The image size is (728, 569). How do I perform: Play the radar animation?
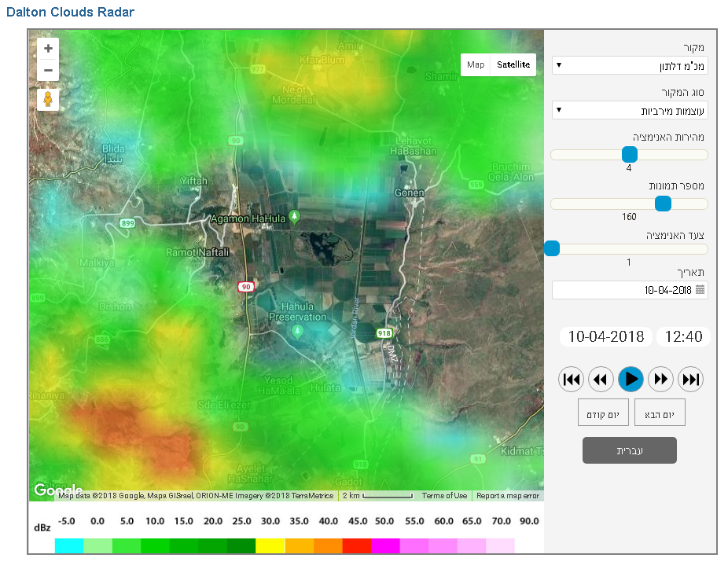point(631,380)
